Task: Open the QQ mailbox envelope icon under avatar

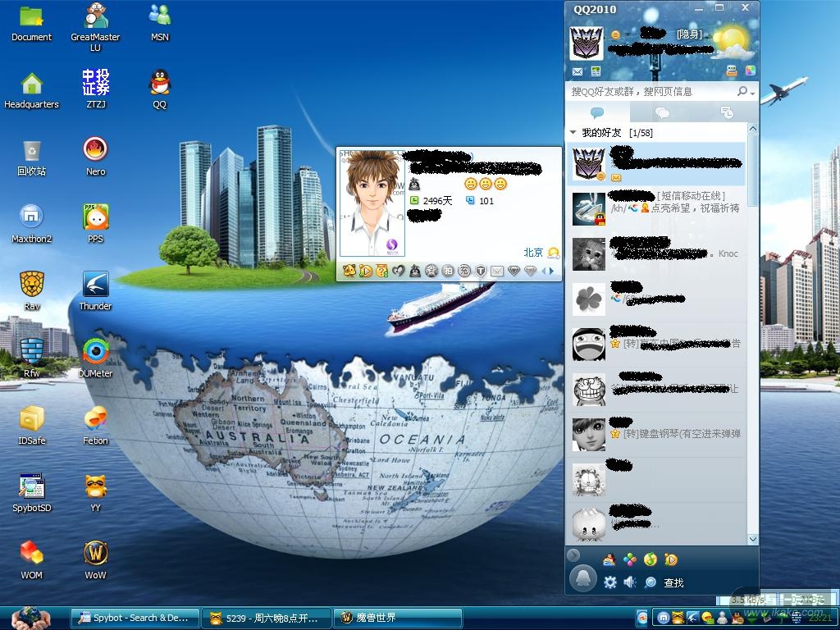Action: tap(577, 71)
